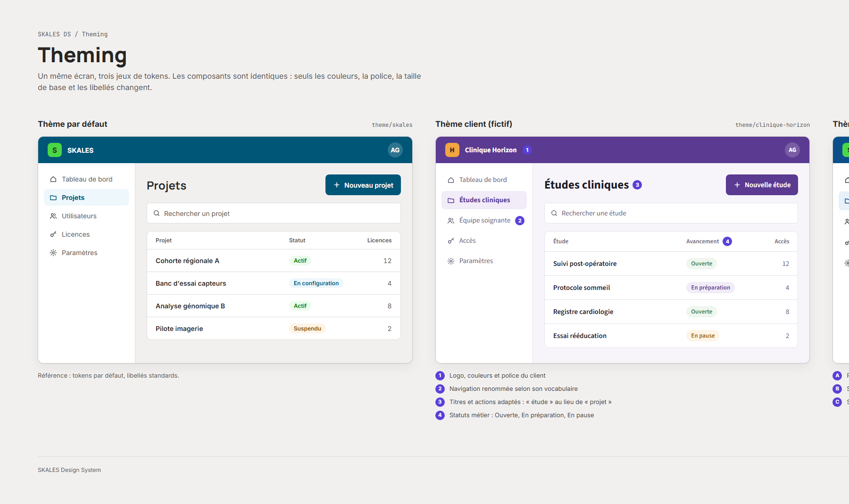Screen dimensions: 849x504
Task: Go to Licences in the sidebar
Action: [86, 234]
